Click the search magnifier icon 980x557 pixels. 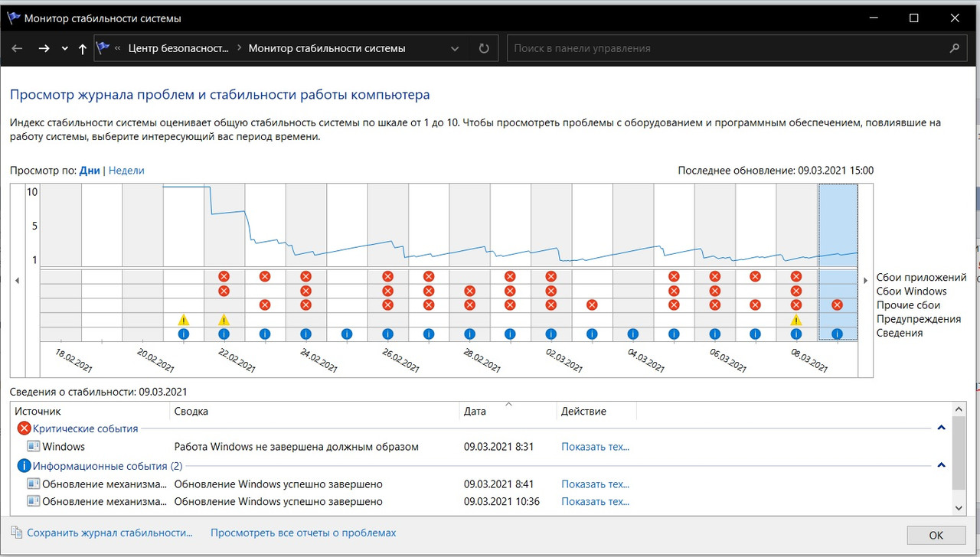(954, 48)
